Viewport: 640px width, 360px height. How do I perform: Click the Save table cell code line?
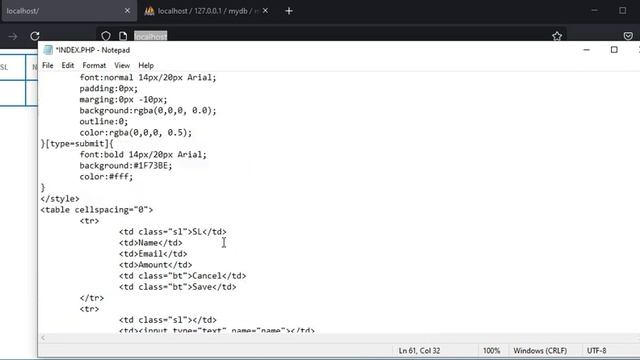[178, 287]
